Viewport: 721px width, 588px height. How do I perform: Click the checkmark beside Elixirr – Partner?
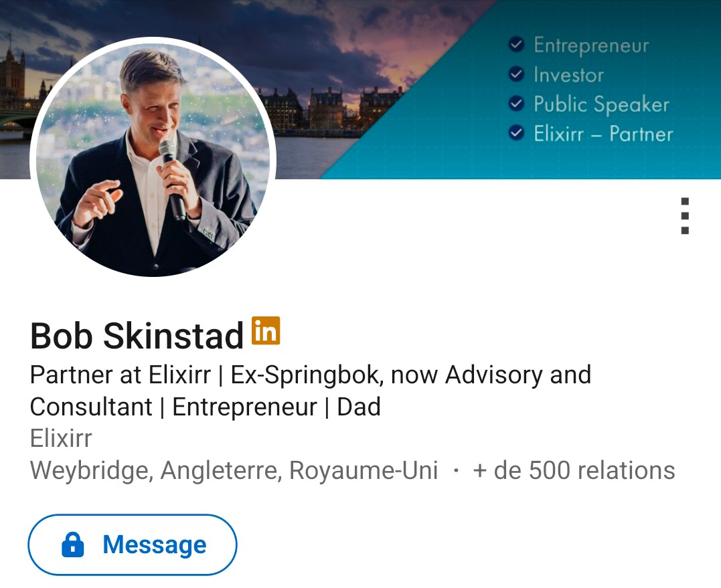pyautogui.click(x=516, y=133)
